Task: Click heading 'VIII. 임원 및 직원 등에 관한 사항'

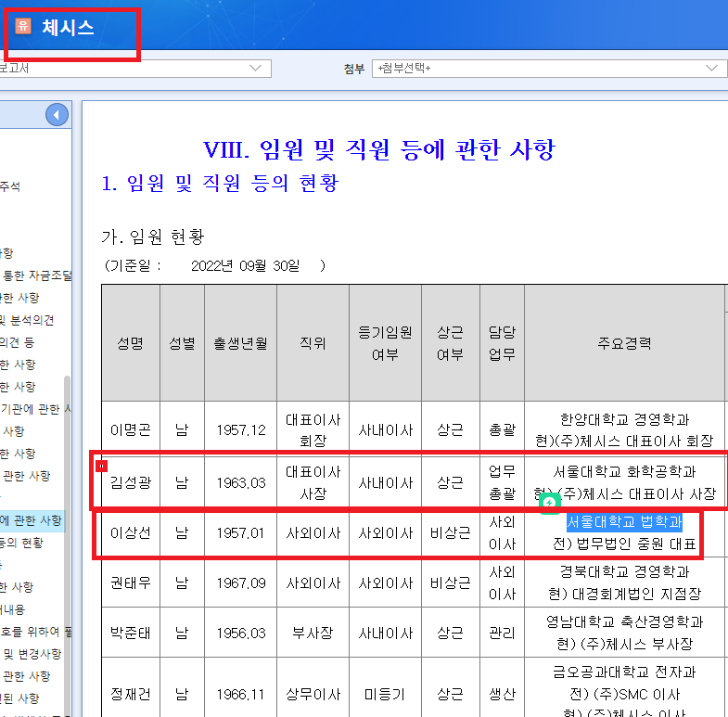Action: [x=379, y=149]
